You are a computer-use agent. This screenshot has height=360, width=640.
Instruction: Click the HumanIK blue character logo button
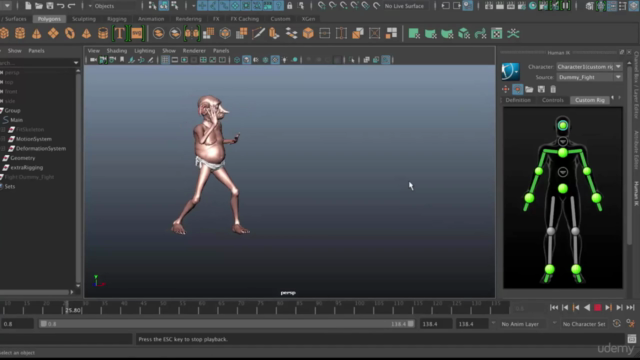tap(510, 71)
